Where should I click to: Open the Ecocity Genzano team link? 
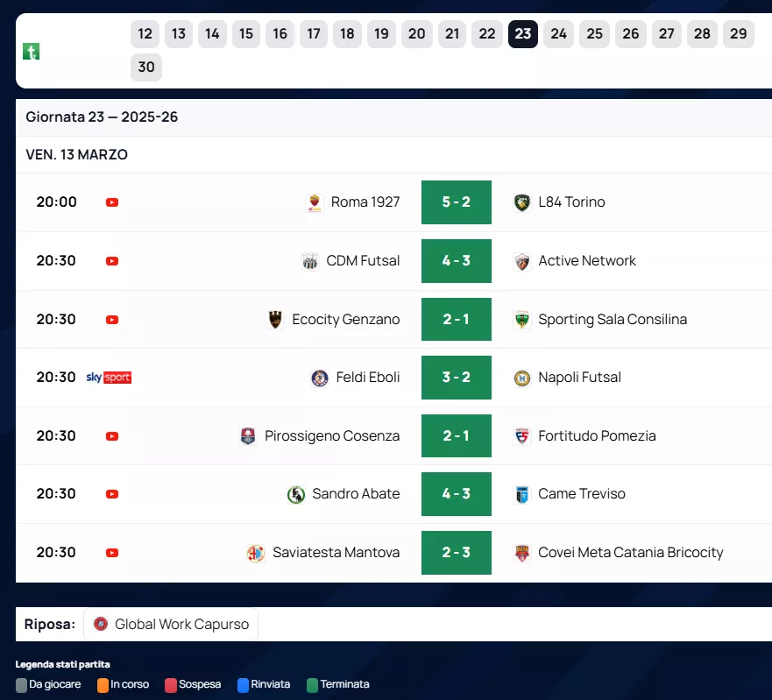(x=345, y=320)
